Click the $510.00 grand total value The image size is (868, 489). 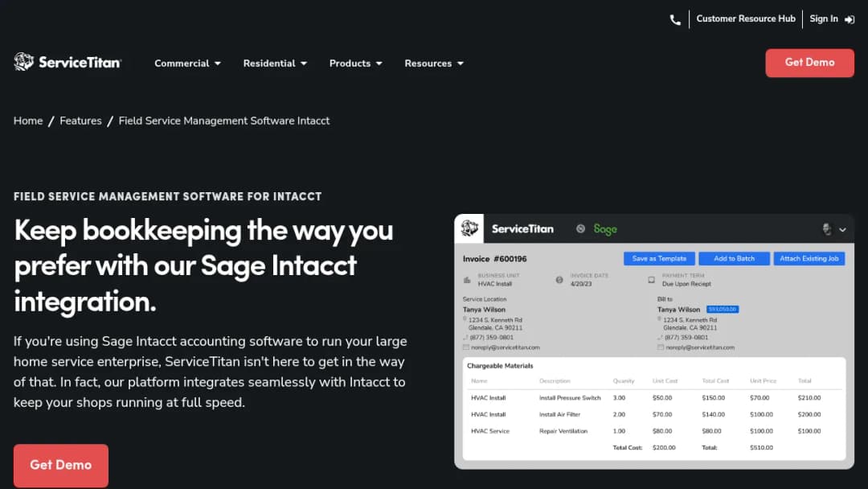(761, 447)
